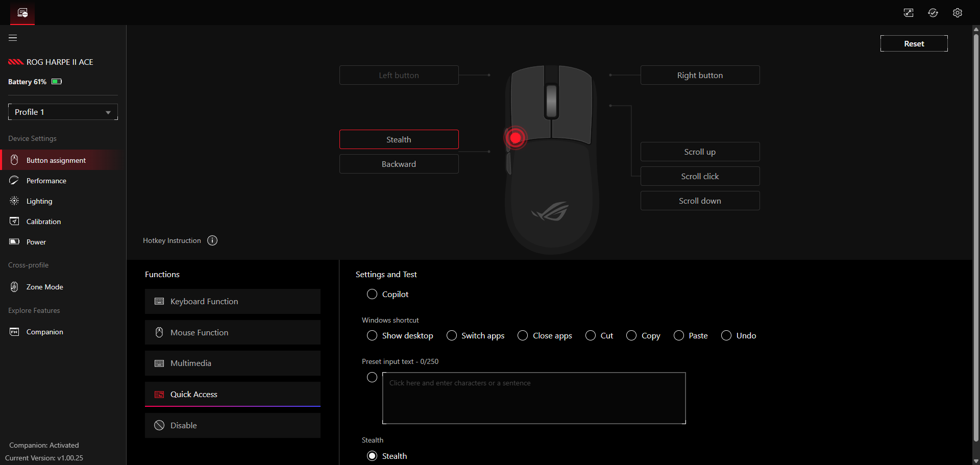The width and height of the screenshot is (980, 465).
Task: Select the Show desktop shortcut option
Action: 372,335
